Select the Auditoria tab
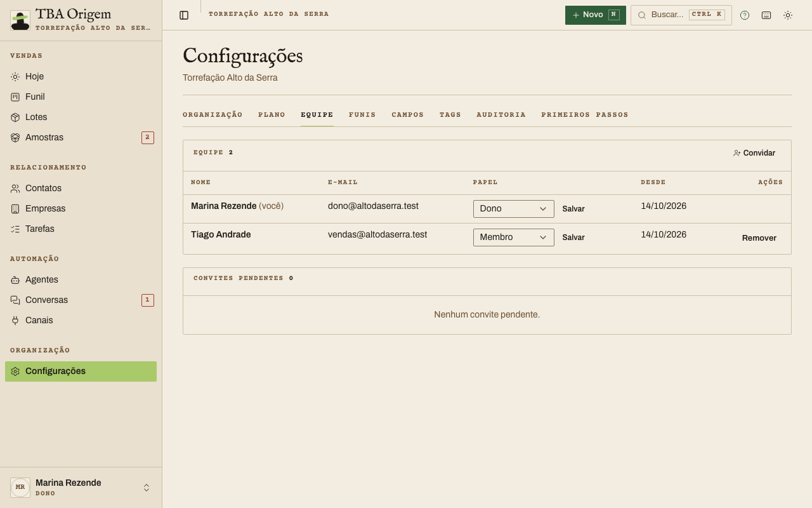This screenshot has width=812, height=508. pos(501,115)
